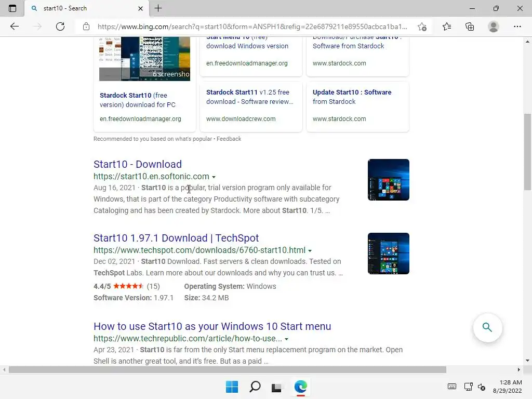Screen dimensions: 532x399
Task: Close the start10 - Search tab
Action: click(x=140, y=8)
